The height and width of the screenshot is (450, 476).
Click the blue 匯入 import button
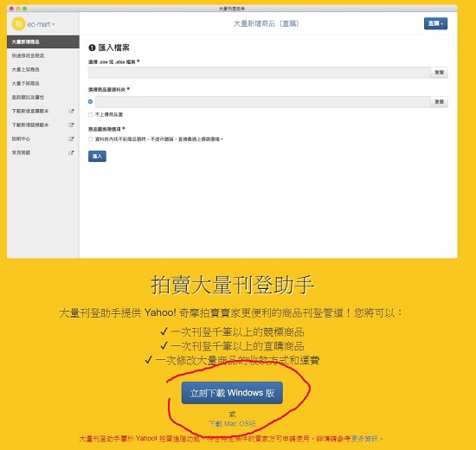coord(97,156)
